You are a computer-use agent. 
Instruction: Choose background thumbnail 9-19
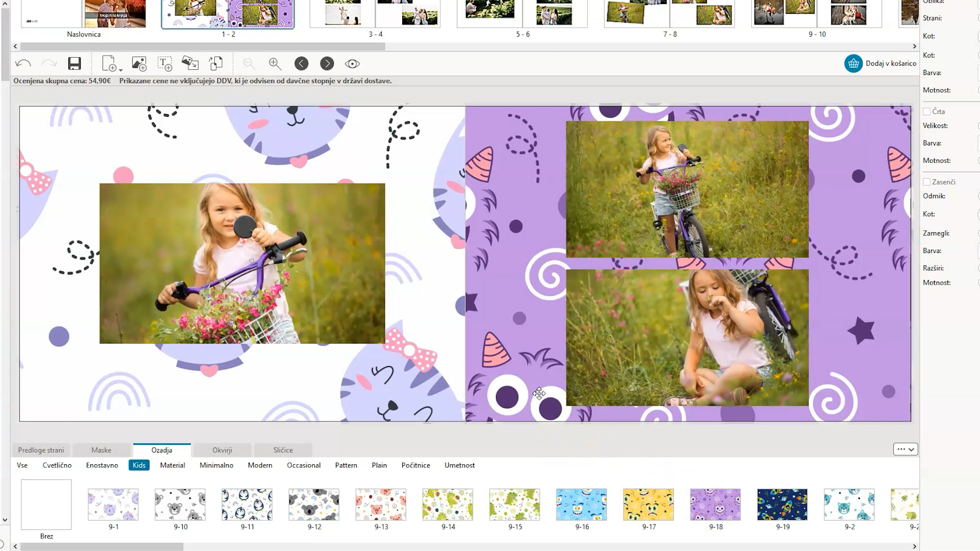point(782,505)
